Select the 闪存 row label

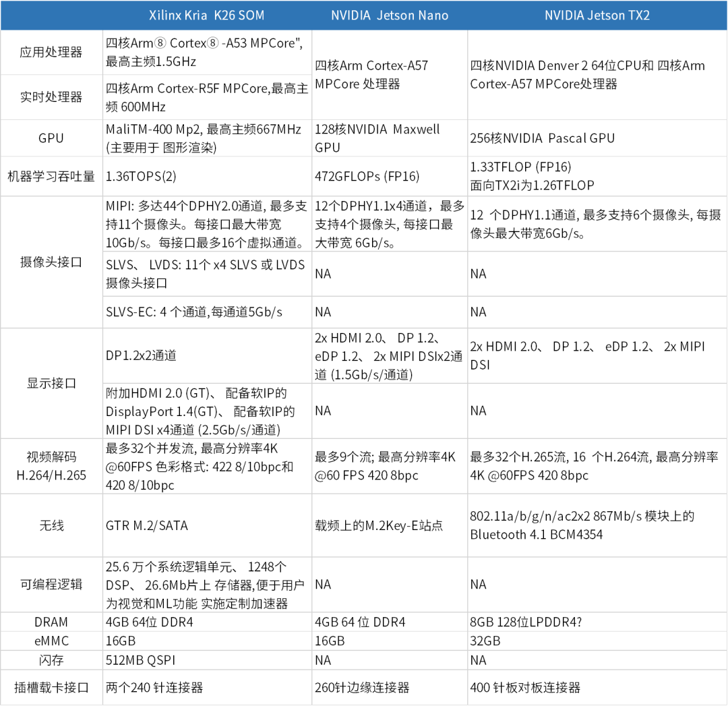click(x=51, y=660)
